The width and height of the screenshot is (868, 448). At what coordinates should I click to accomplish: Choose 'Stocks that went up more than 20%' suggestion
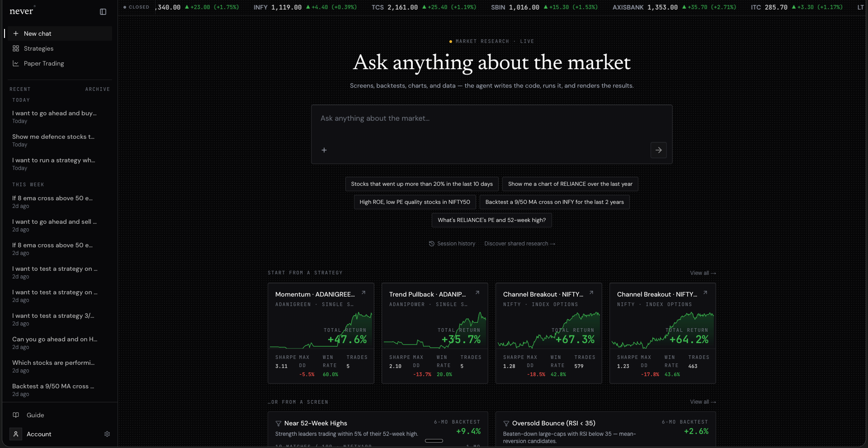[422, 184]
